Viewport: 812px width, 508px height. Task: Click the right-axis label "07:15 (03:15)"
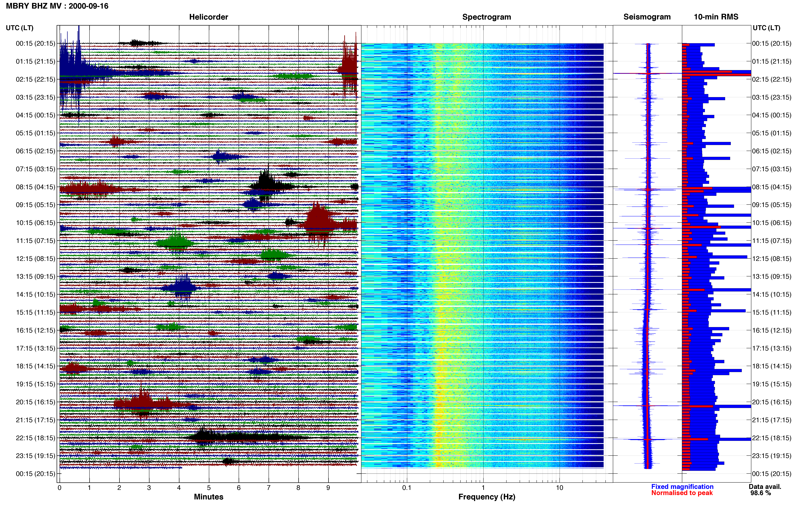tap(772, 169)
